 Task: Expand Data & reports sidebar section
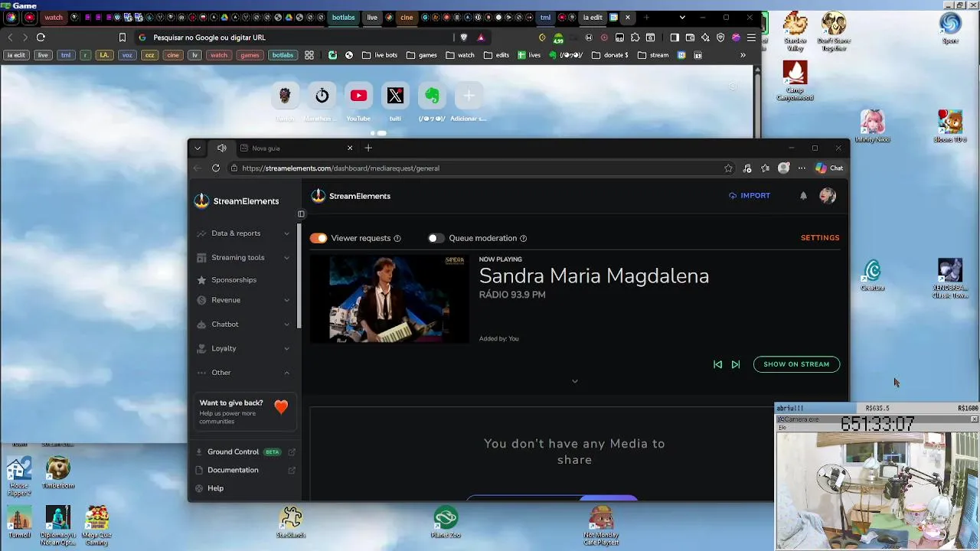243,233
